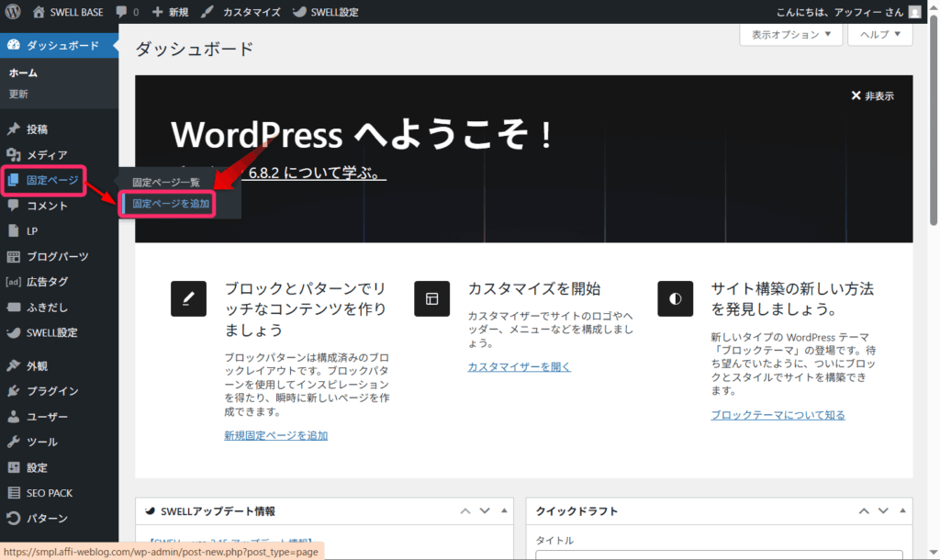
Task: Open 固定ページ pages icon in sidebar
Action: pos(13,180)
